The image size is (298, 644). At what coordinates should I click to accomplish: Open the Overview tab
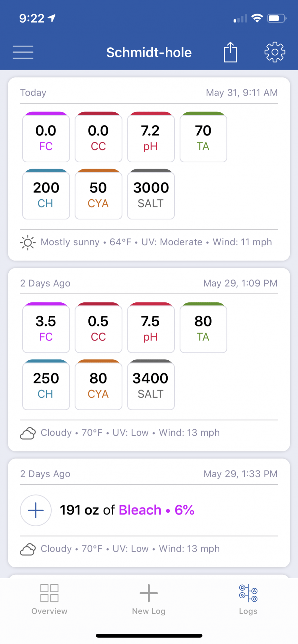click(x=49, y=600)
